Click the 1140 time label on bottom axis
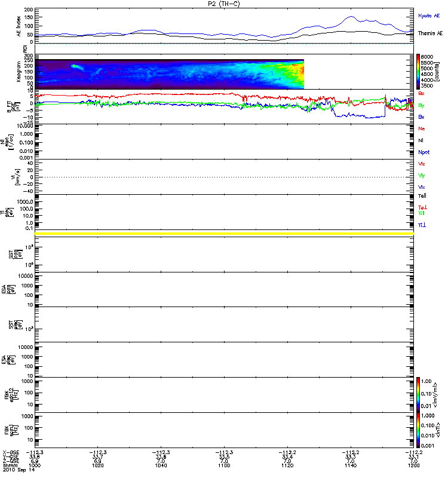 click(x=351, y=465)
